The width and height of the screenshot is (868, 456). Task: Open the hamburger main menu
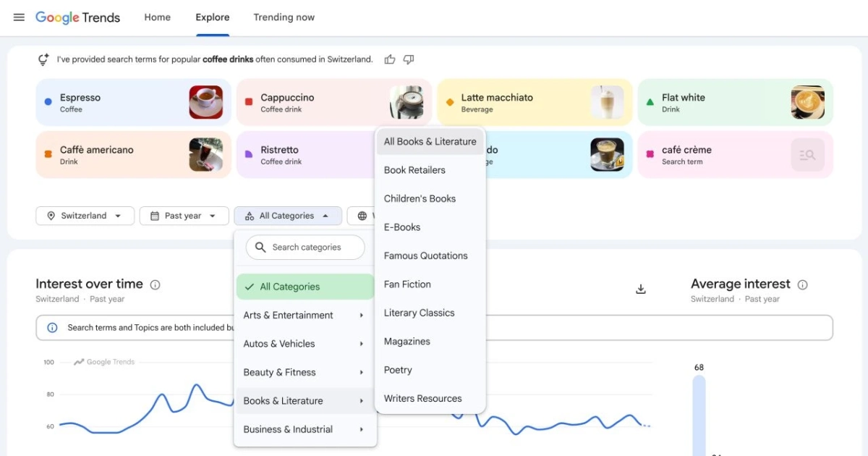(x=19, y=17)
